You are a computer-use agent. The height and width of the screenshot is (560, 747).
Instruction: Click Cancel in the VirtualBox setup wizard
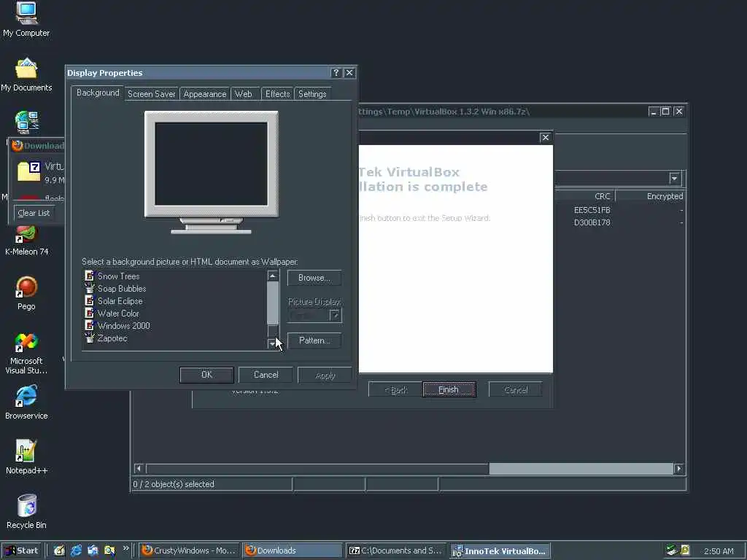516,390
